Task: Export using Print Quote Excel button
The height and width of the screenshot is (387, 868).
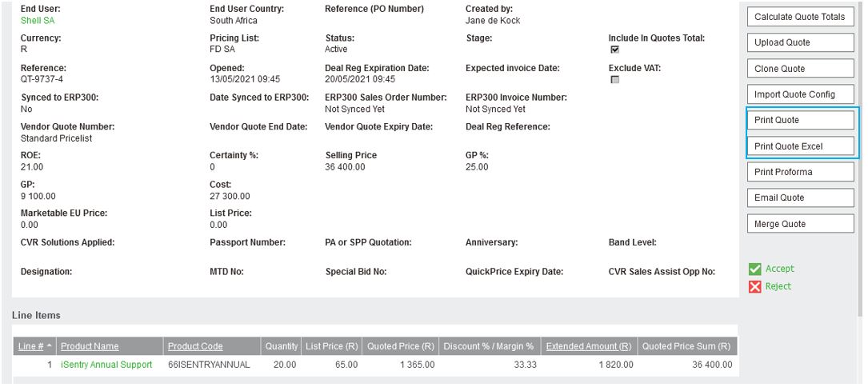Action: click(x=799, y=146)
